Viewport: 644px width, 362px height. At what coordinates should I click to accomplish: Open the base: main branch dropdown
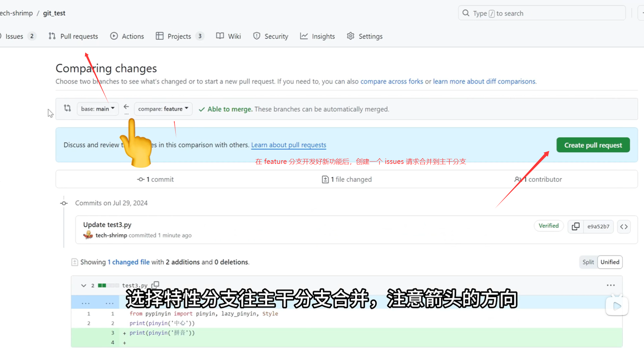coord(98,109)
